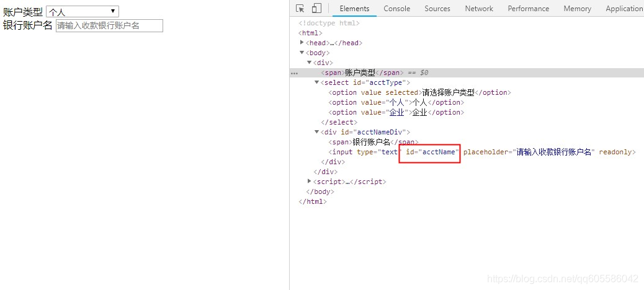Select the span 账户类型 DOM row

point(467,72)
